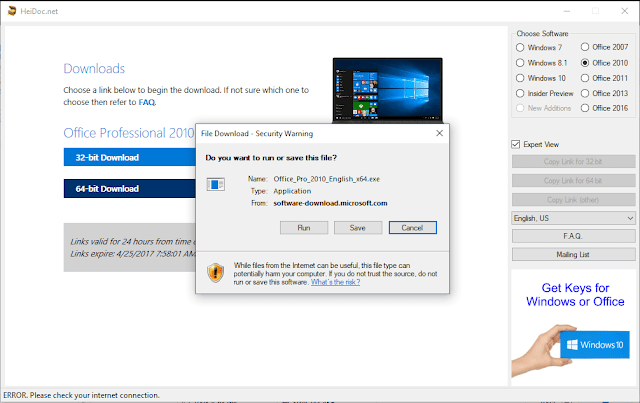The height and width of the screenshot is (403, 640).
Task: Click Copy Link for 32 bit button
Action: (573, 162)
